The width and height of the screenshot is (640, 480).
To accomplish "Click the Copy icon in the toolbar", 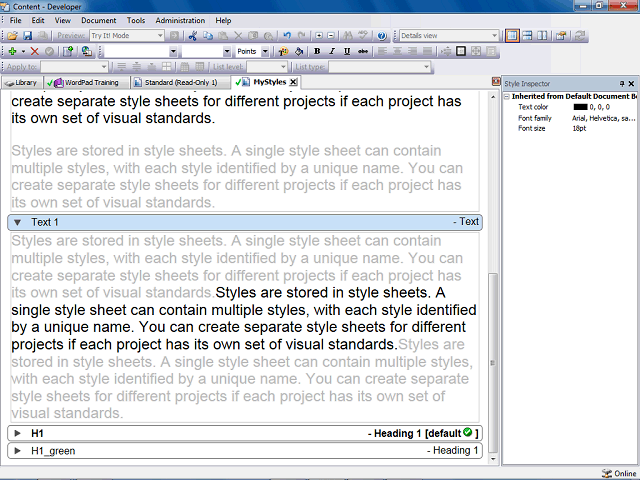I will coord(208,36).
